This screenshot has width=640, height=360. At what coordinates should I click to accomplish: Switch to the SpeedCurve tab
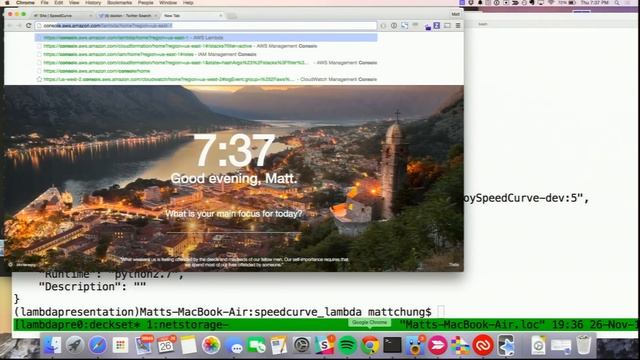[62, 16]
